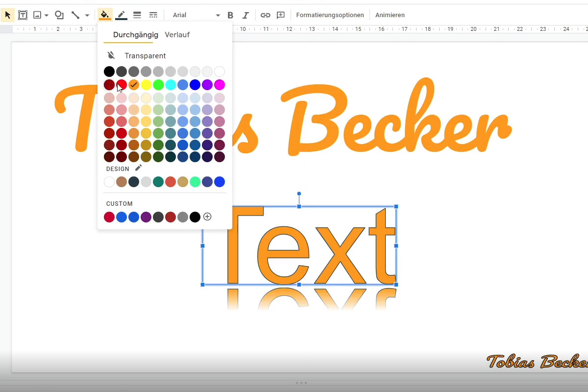Image resolution: width=588 pixels, height=392 pixels.
Task: Close the fill color bucket menu
Action: tap(105, 15)
